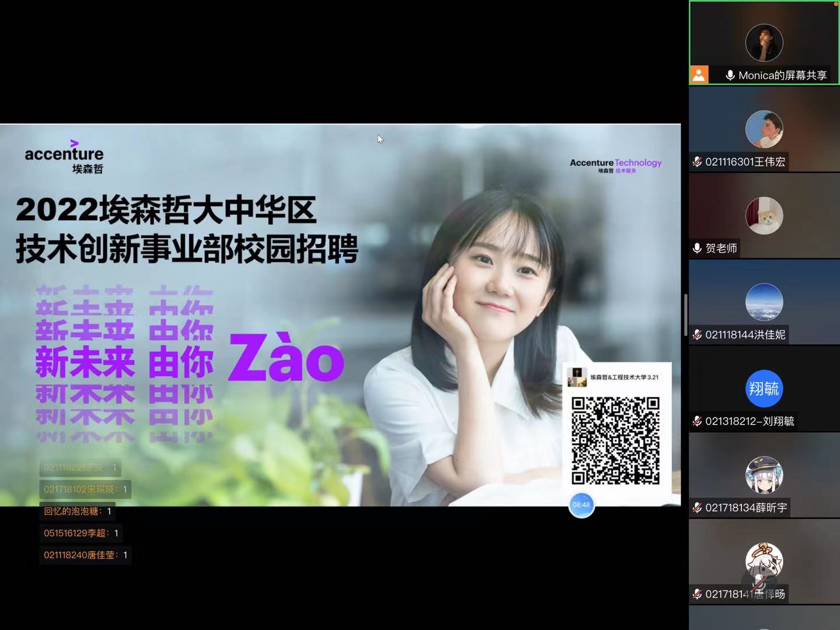
Task: Click muted mic icon beside 021118144洪佳妮
Action: [x=697, y=334]
